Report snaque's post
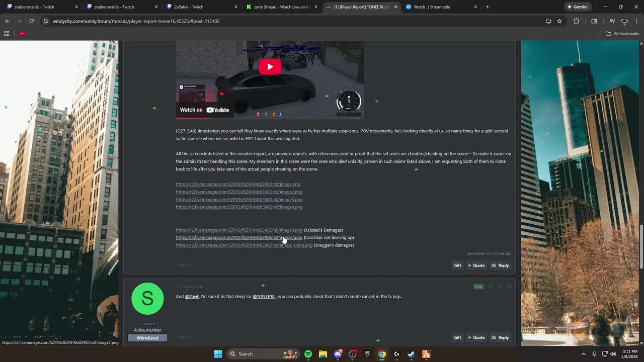The image size is (644, 362). (184, 337)
